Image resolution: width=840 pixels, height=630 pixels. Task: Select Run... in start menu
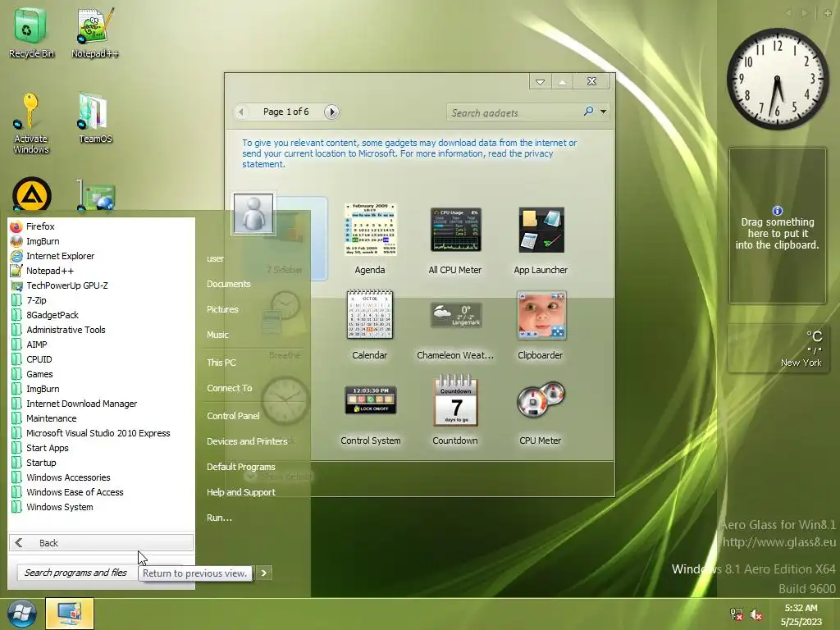(x=219, y=518)
